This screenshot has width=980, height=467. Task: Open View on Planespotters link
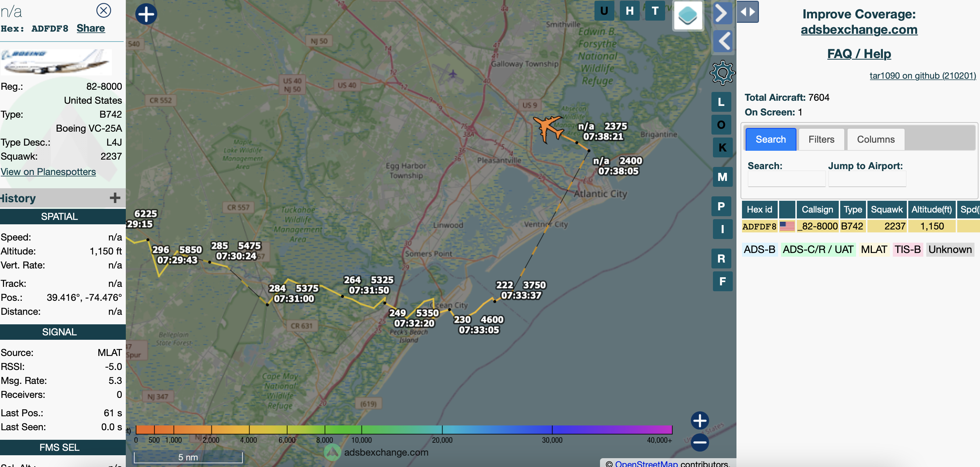click(x=48, y=171)
